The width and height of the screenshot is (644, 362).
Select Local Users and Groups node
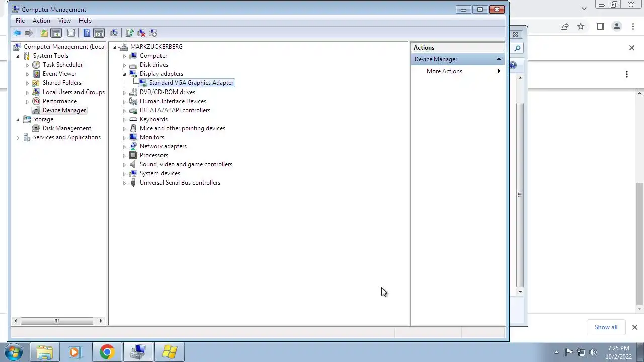[73, 92]
